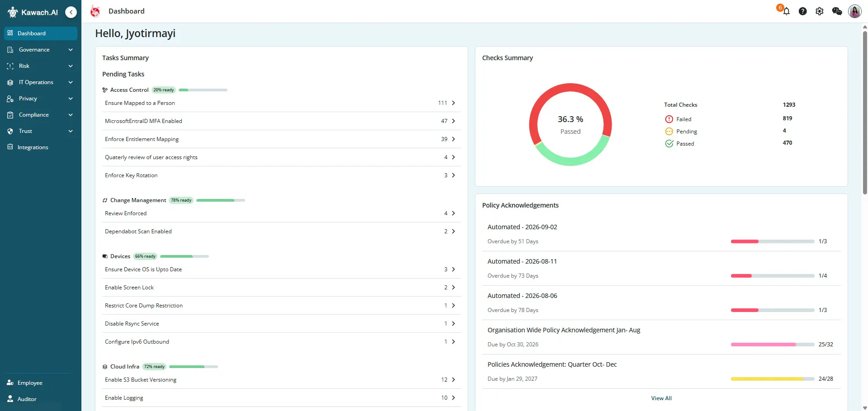The height and width of the screenshot is (411, 868).
Task: Open the user profile avatar
Action: coord(854,11)
